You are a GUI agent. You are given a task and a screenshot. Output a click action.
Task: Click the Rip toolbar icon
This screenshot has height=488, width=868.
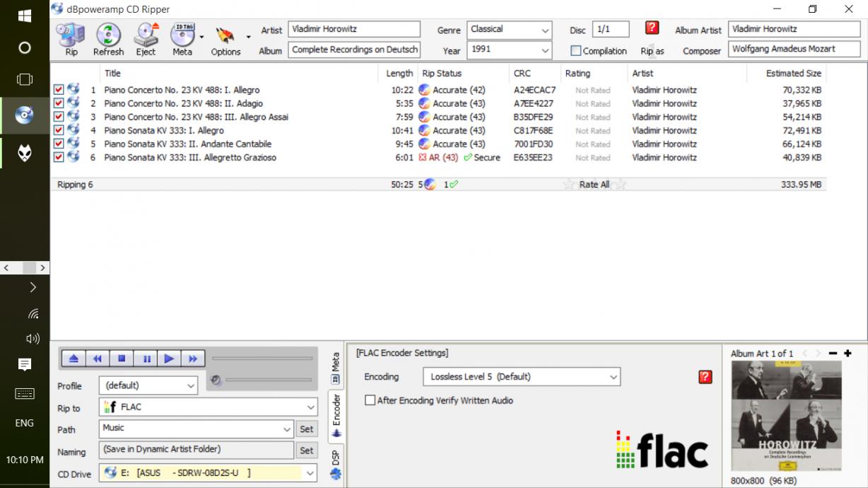tap(71, 35)
